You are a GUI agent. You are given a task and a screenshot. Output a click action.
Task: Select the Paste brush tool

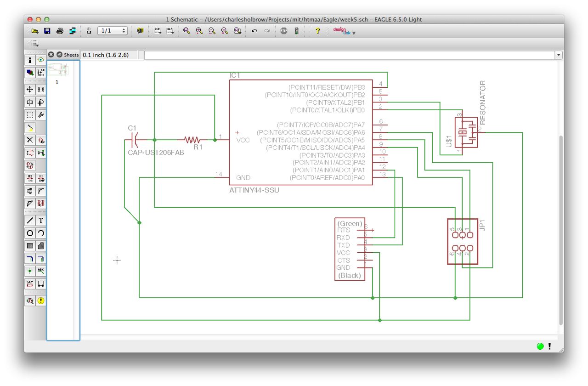click(x=30, y=128)
